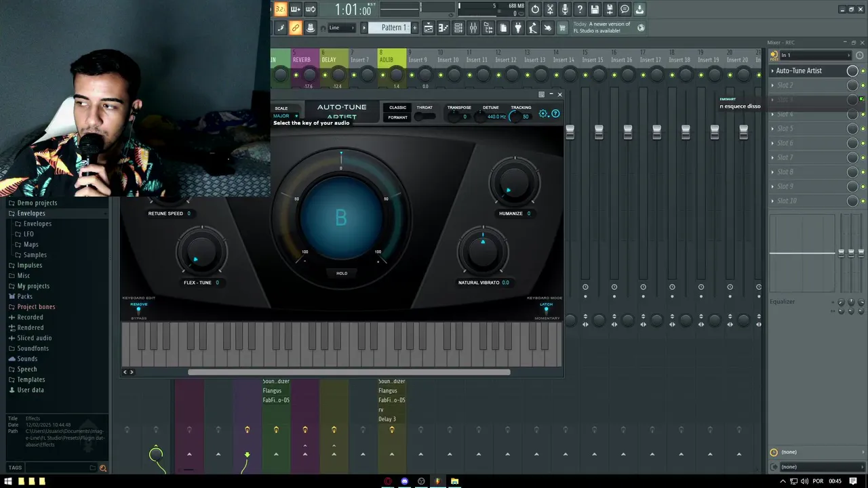Add a new pattern with plus button
This screenshot has height=488, width=868.
(x=415, y=28)
